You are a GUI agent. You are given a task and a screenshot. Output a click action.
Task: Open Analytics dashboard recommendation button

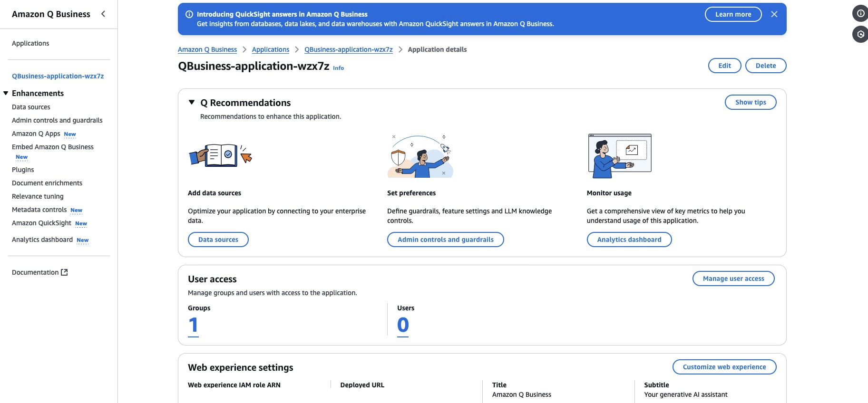pyautogui.click(x=629, y=240)
